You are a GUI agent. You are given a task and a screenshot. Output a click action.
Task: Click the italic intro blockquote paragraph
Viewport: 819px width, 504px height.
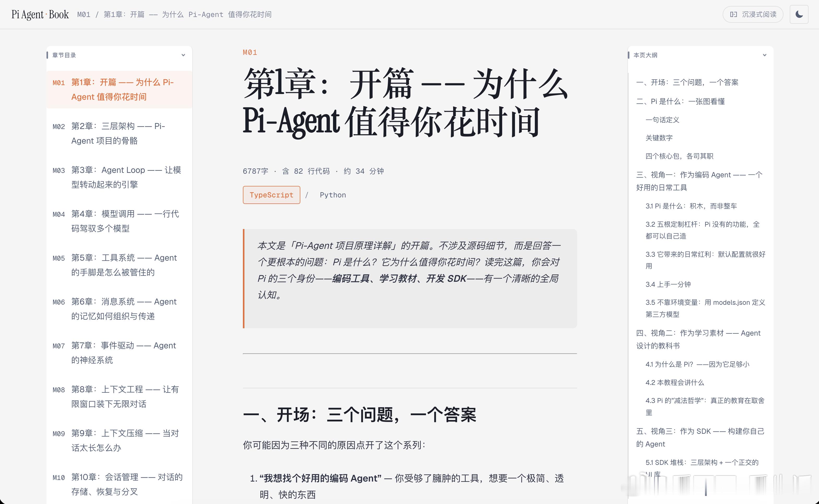[x=410, y=270]
